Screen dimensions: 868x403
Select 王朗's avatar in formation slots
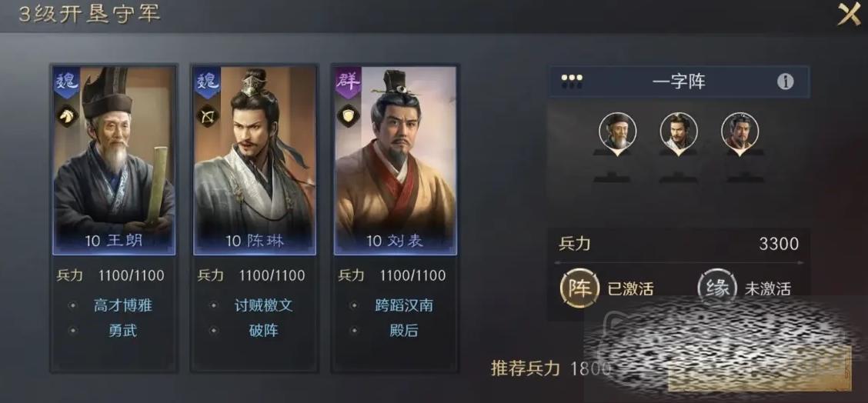point(618,132)
